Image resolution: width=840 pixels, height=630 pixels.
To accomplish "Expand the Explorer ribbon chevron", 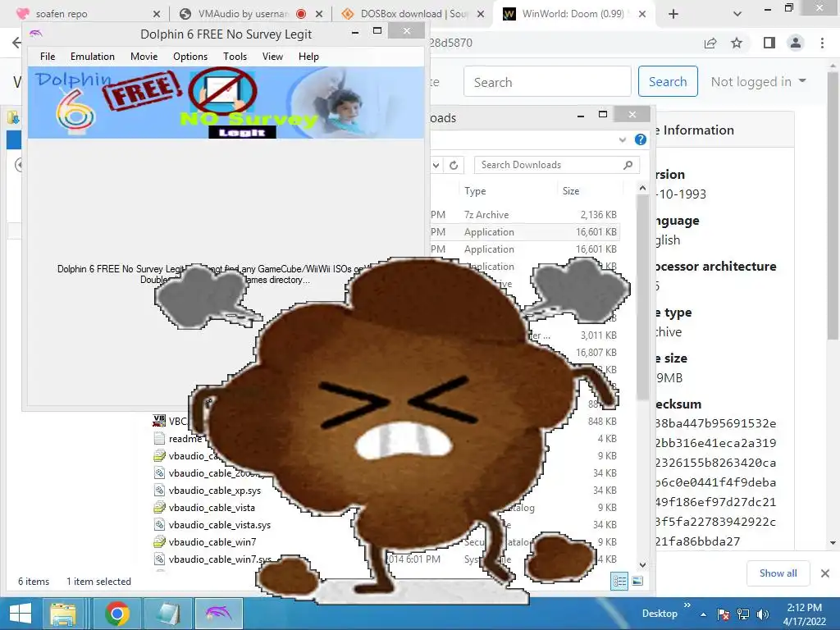I will click(x=622, y=139).
